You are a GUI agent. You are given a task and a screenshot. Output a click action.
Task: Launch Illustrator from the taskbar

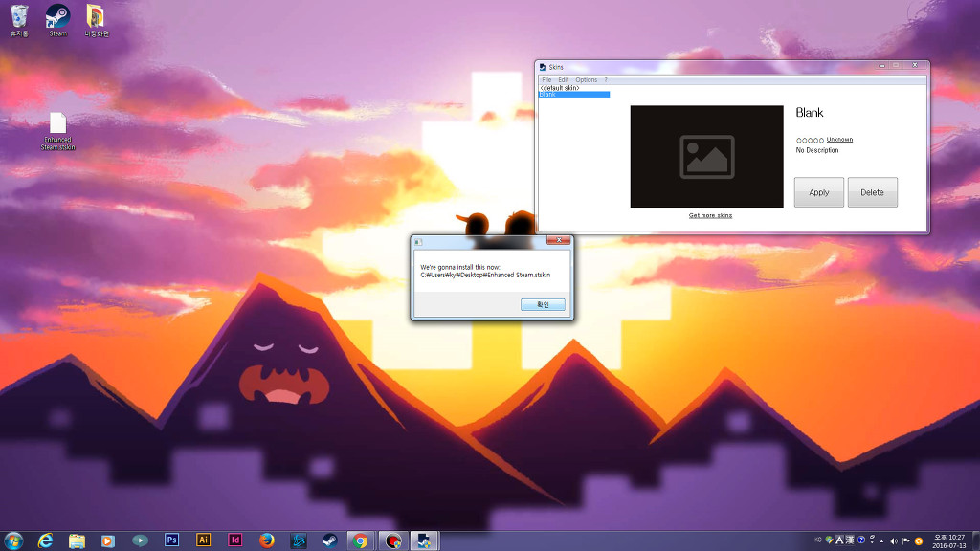(x=203, y=540)
